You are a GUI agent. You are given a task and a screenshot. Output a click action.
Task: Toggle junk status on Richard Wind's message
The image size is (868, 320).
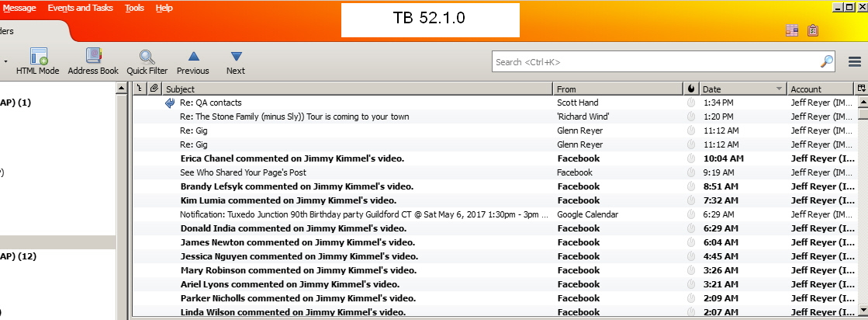(691, 117)
